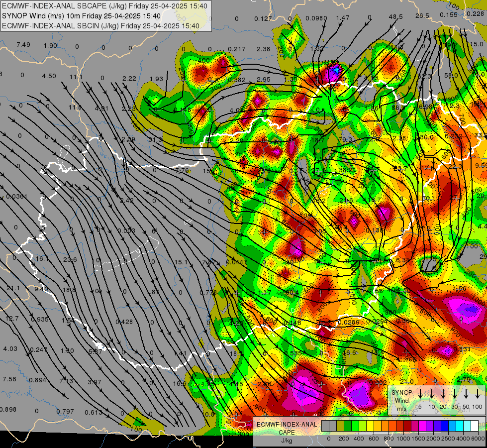Pick the dark green swatch in the CAPE legend
This screenshot has height=448, width=487.
(x=348, y=426)
